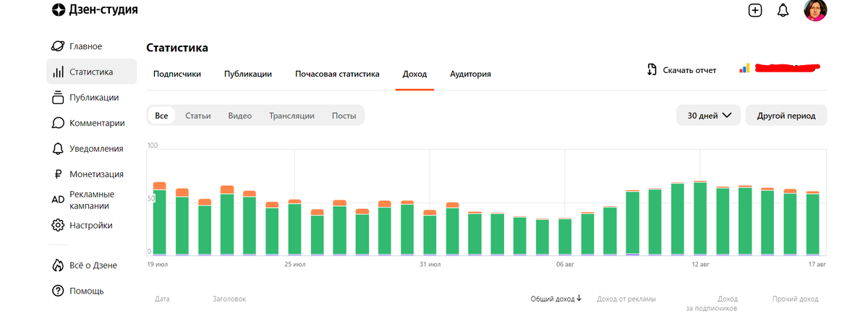Filter income by Посты
Viewport: 868px width, 332px height.
344,116
